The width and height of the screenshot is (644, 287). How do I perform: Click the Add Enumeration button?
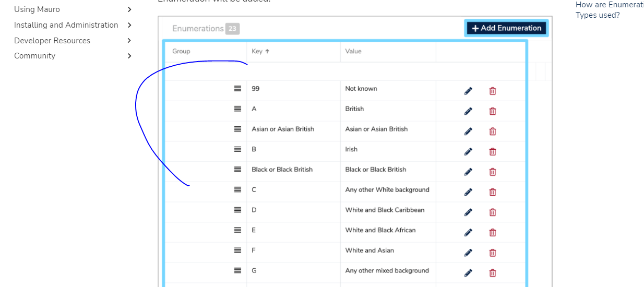point(506,28)
